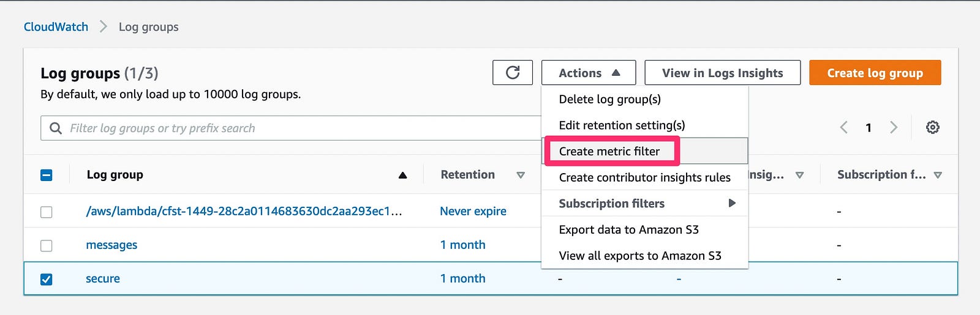Sort by Log group ascending arrow

[x=402, y=175]
